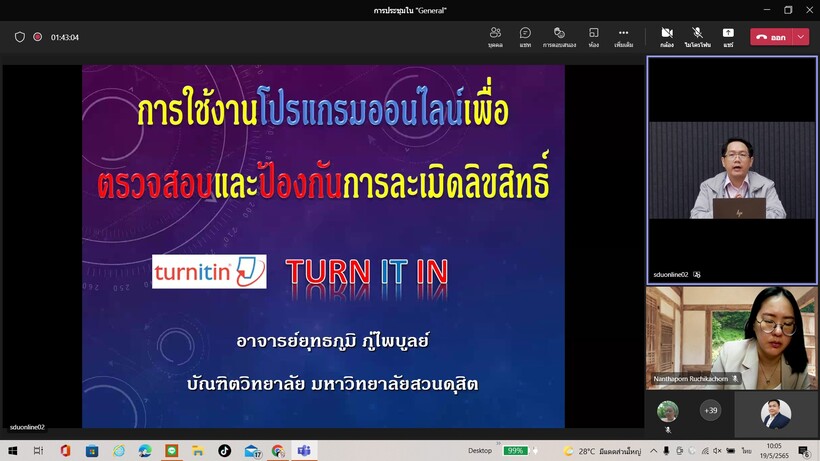
Task: Open Task View on the taskbar
Action: [x=38, y=451]
